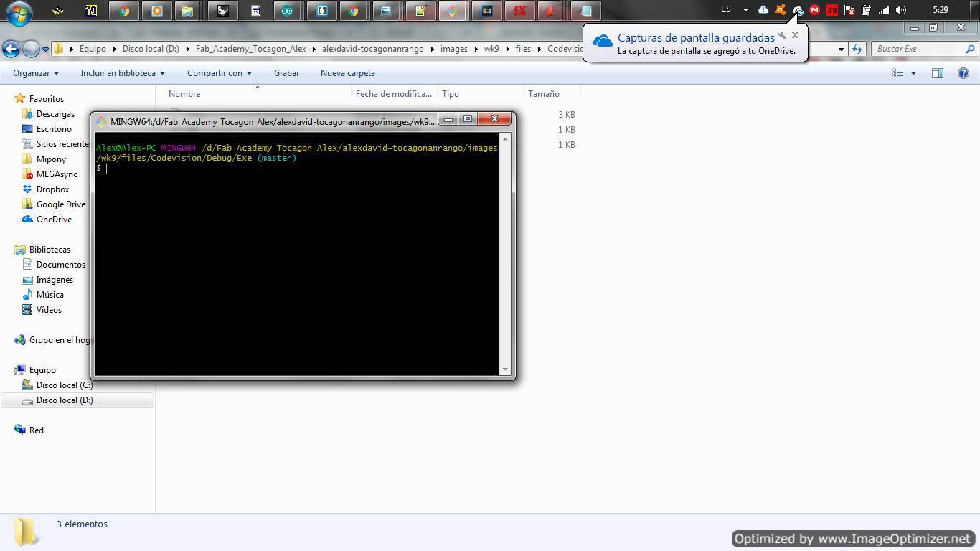
Task: Switch to the Git Bash MINGW taskbar icon
Action: click(452, 11)
